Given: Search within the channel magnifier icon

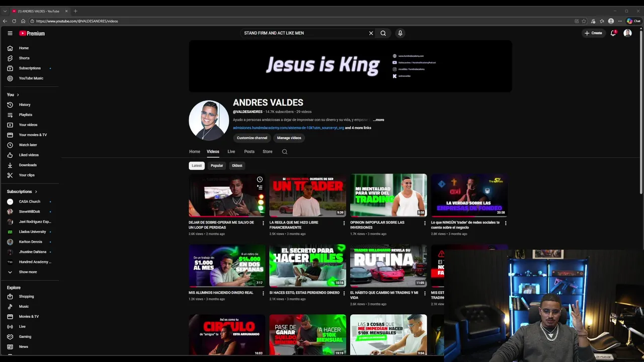Looking at the screenshot, I should point(285,152).
